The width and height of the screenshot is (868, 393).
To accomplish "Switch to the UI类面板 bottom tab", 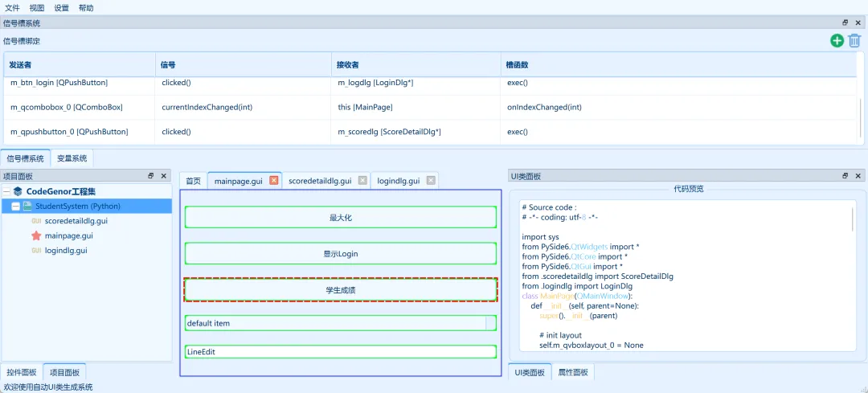I will click(529, 372).
